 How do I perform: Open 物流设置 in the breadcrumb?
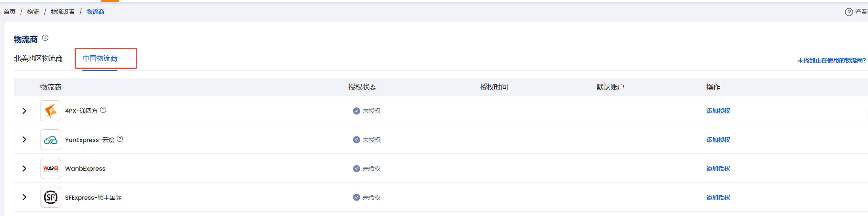(x=63, y=12)
